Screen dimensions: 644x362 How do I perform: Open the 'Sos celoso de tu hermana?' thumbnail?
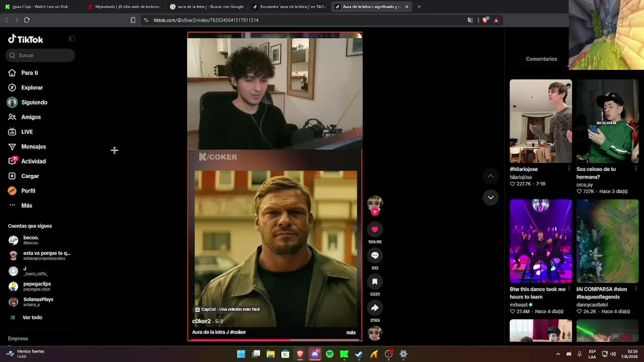[607, 121]
